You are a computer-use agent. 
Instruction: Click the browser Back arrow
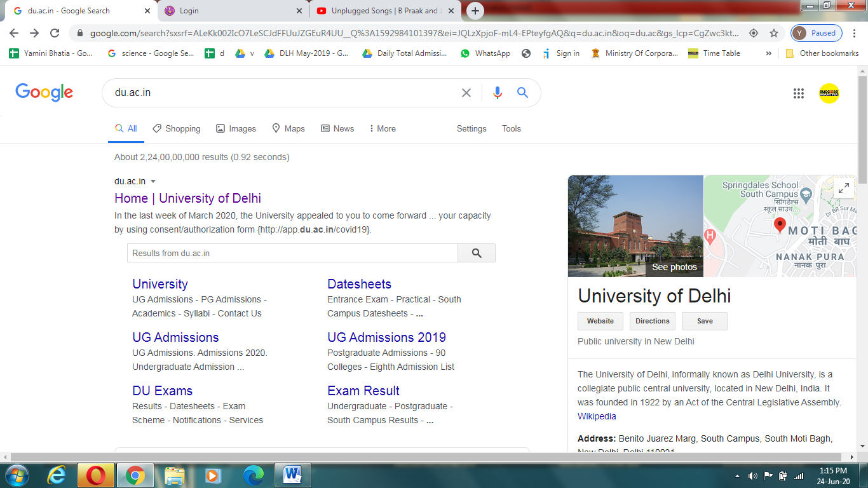coord(13,33)
